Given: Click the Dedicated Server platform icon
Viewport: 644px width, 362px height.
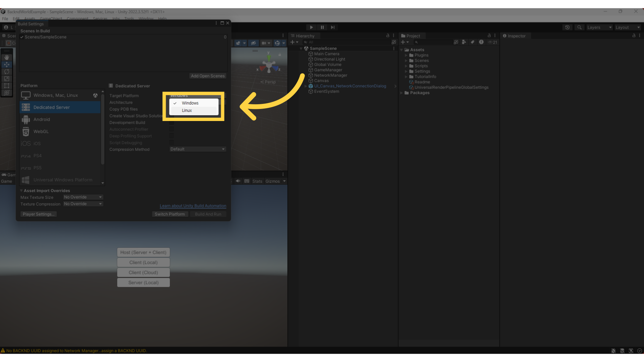Looking at the screenshot, I should point(25,107).
